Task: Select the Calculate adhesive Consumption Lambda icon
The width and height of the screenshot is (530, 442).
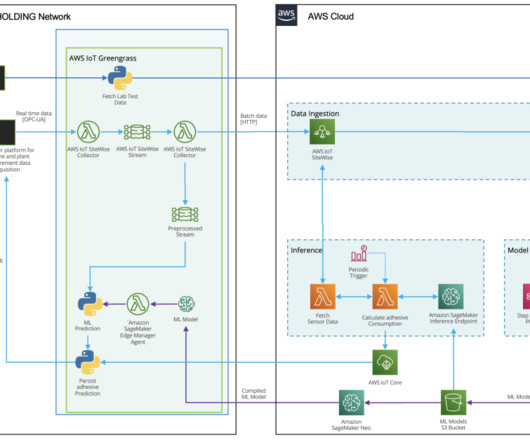Action: [385, 296]
